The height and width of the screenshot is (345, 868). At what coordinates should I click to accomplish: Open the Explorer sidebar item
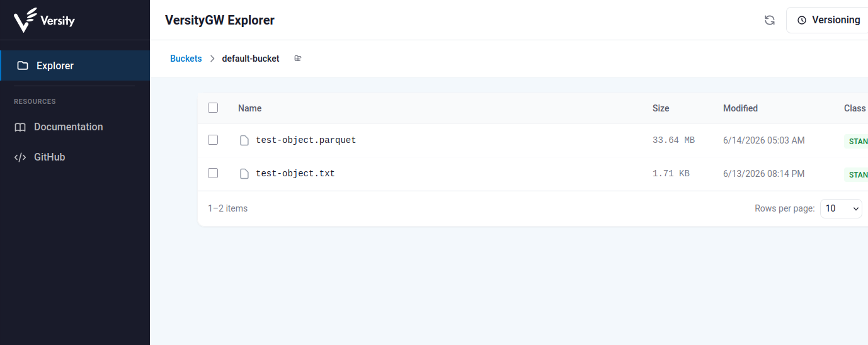click(75, 65)
